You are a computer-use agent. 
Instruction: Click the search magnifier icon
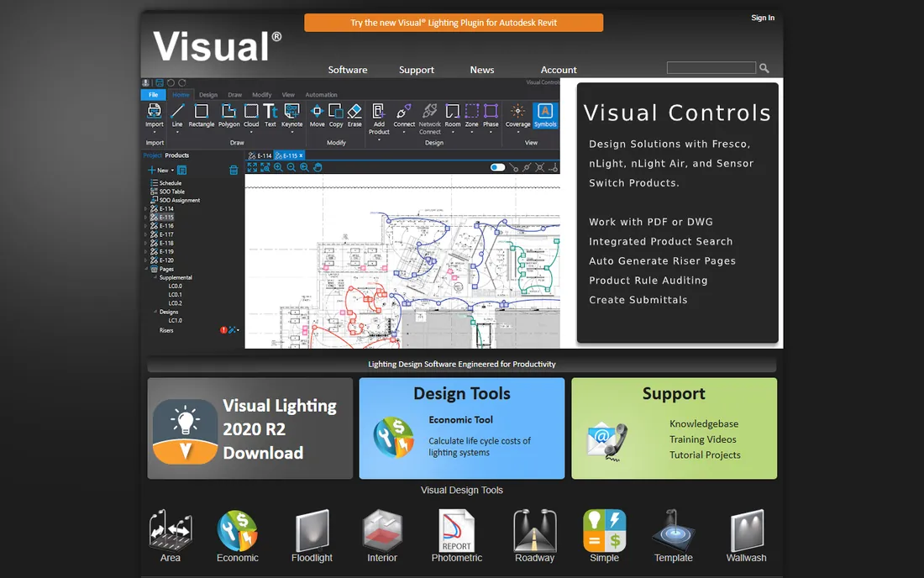tap(764, 68)
